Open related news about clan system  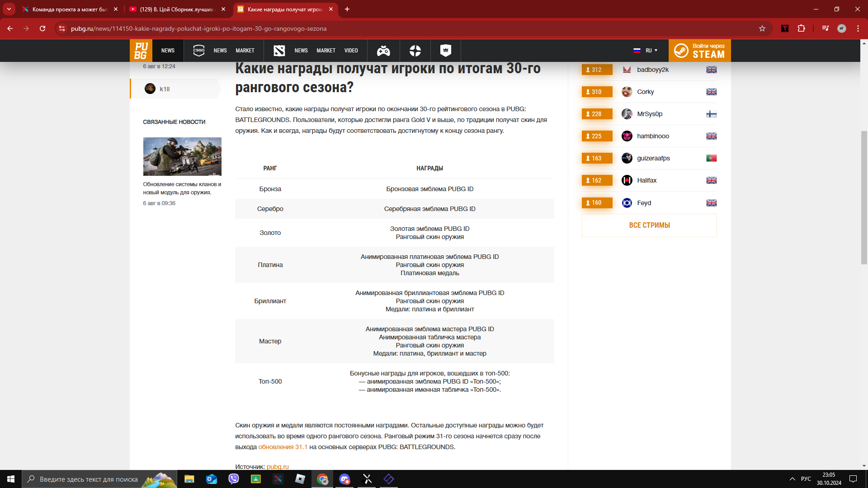(x=182, y=188)
